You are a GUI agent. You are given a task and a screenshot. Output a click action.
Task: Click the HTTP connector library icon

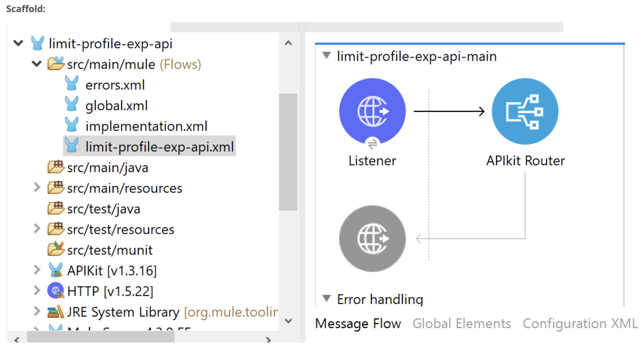click(56, 290)
